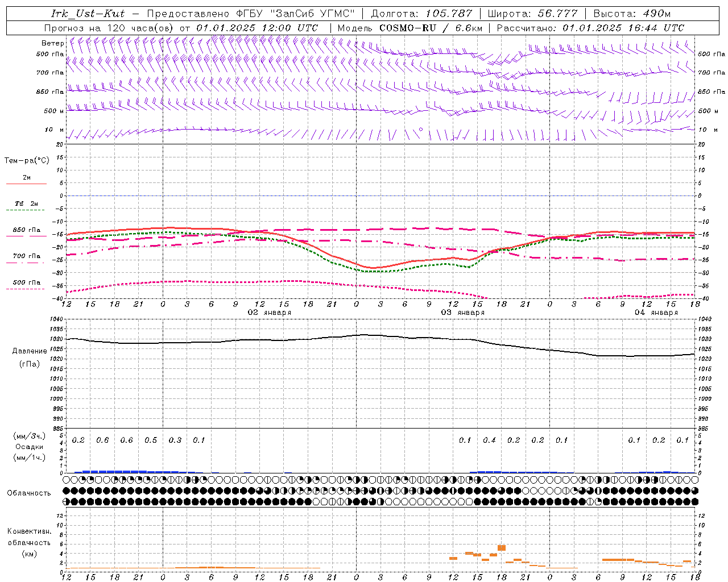
Task: Select the text Предоставлено ФГБУ "ЗапСиб УГМС"
Action: (x=251, y=13)
